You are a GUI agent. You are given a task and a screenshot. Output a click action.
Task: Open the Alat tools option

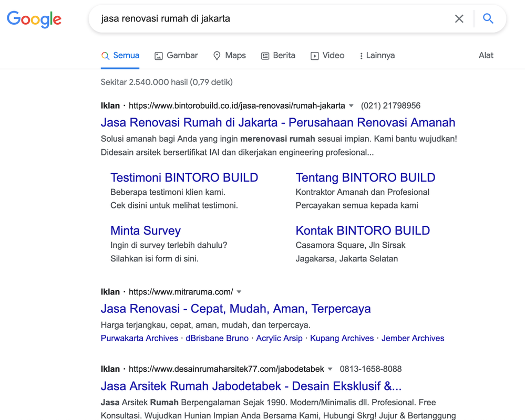(486, 56)
